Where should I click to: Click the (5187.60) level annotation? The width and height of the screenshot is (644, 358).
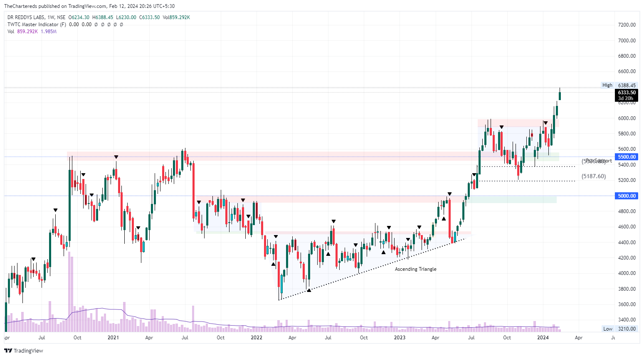click(594, 177)
